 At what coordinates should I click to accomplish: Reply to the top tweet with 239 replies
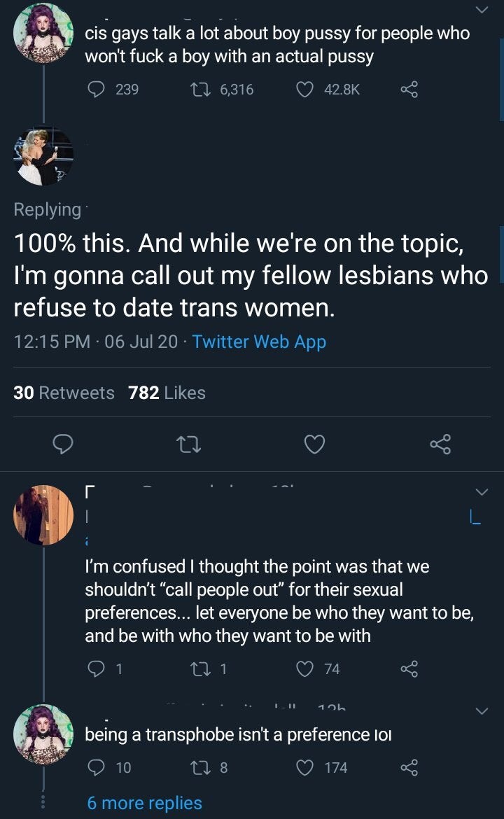(94, 90)
